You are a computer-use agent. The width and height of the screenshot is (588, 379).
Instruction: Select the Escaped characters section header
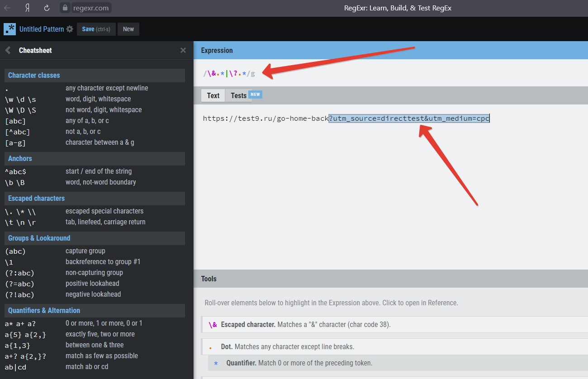point(95,198)
